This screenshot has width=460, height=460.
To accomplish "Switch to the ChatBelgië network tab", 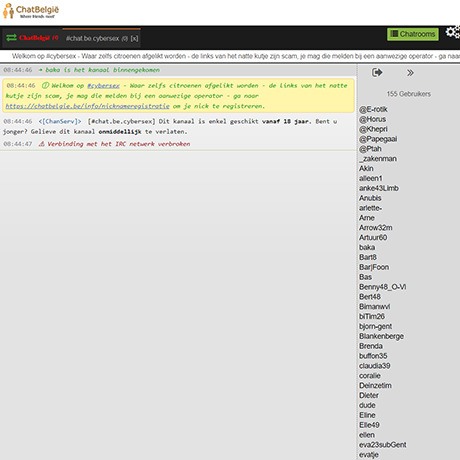I will coord(38,38).
